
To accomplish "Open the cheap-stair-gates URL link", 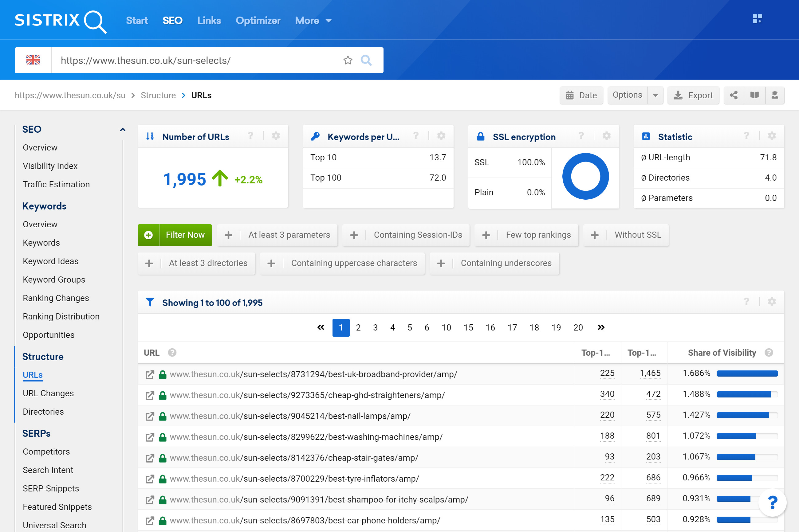I will pyautogui.click(x=294, y=458).
